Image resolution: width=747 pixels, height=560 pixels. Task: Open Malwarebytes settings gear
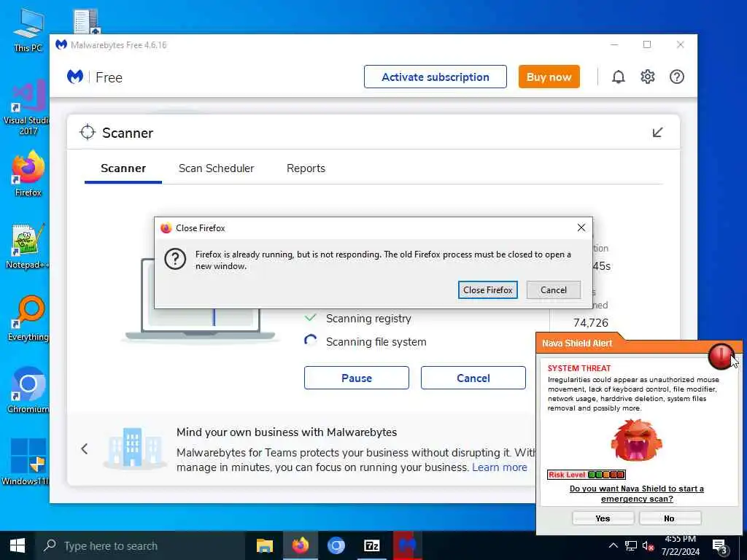[648, 77]
